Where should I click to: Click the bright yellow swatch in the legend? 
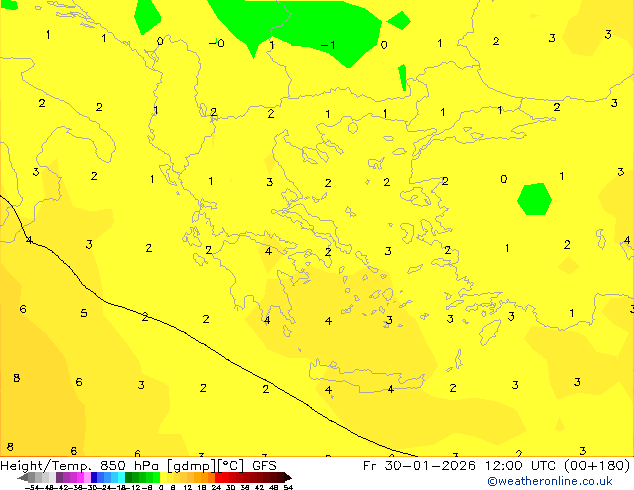point(164,478)
